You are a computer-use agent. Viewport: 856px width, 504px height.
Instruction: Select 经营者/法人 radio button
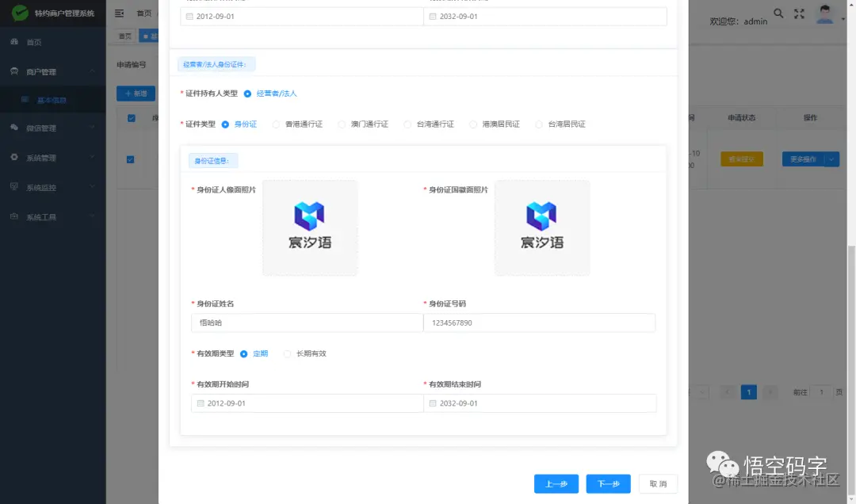(247, 94)
